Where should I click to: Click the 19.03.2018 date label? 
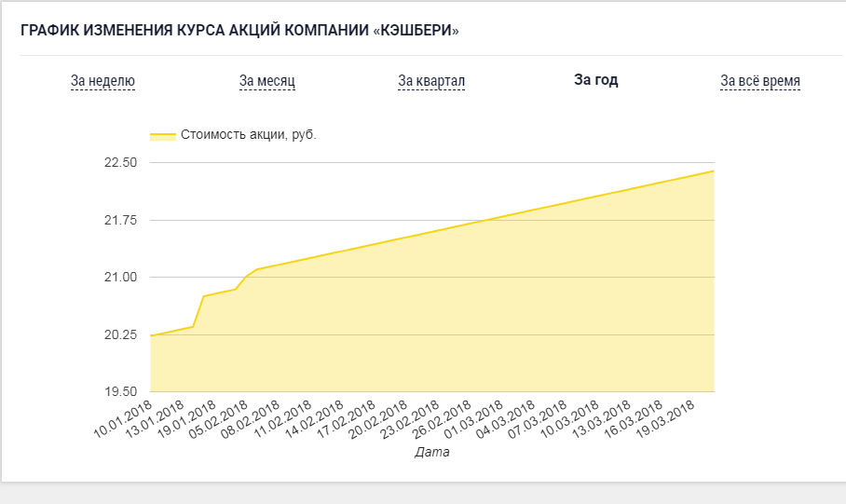(x=664, y=419)
